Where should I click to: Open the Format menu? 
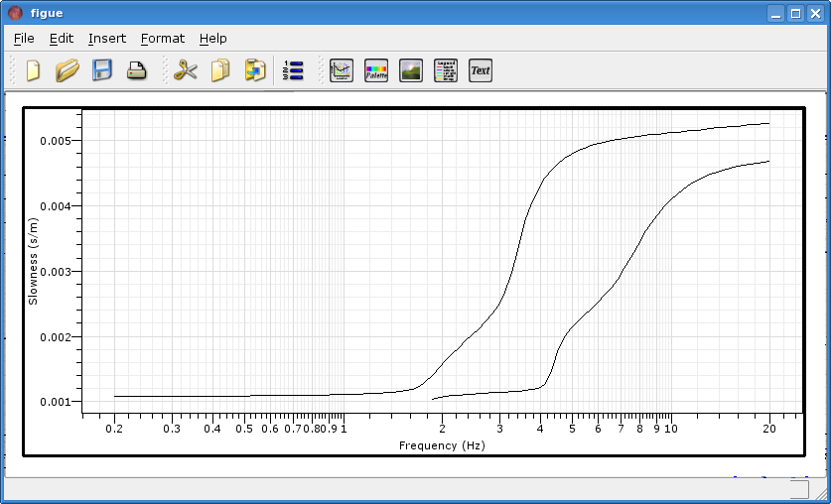[x=163, y=39]
